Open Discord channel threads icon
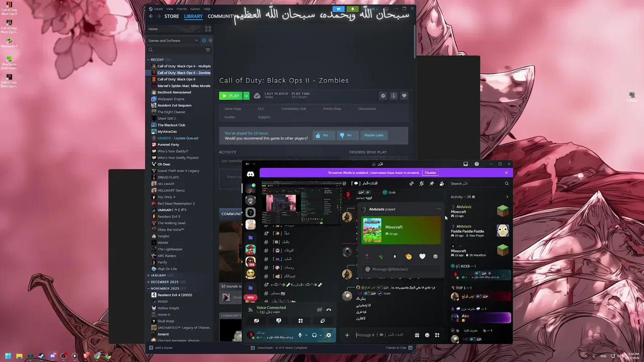The height and width of the screenshot is (362, 644). pos(412,184)
